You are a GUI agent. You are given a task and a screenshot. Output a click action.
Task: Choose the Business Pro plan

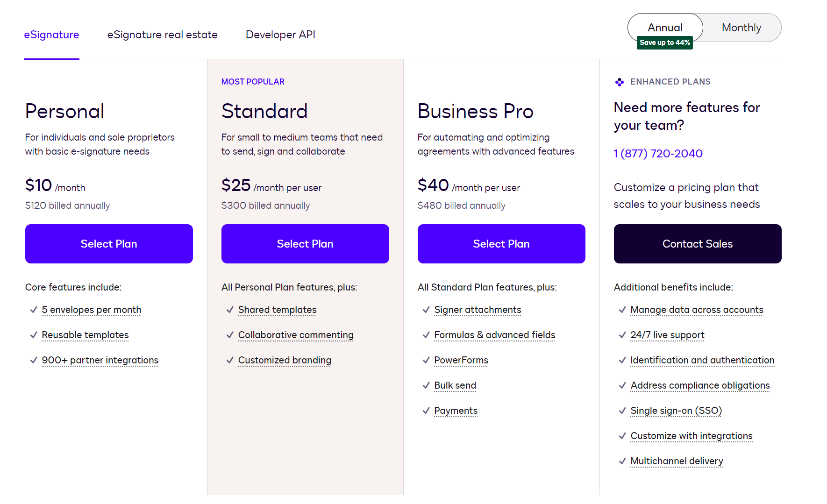pyautogui.click(x=501, y=243)
